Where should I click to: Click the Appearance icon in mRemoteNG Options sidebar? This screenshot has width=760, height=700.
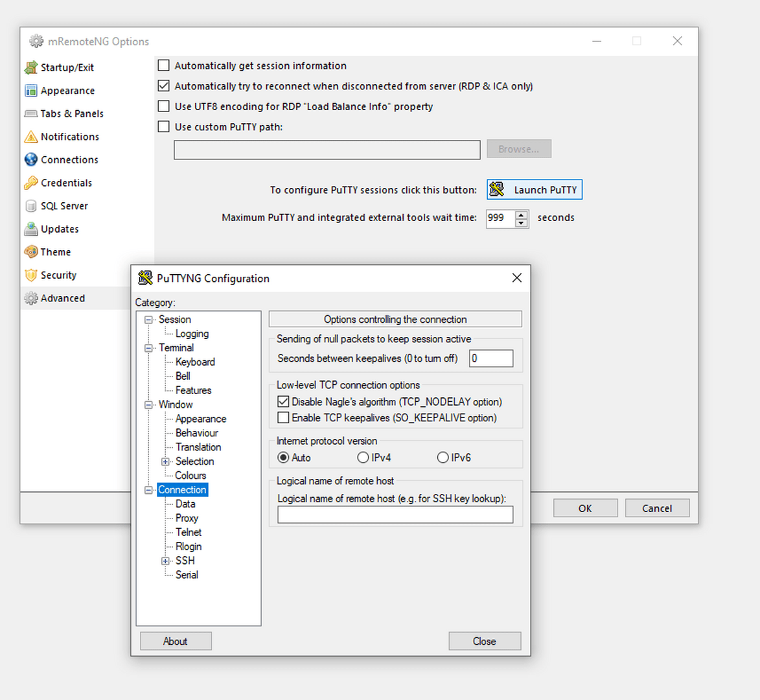31,91
